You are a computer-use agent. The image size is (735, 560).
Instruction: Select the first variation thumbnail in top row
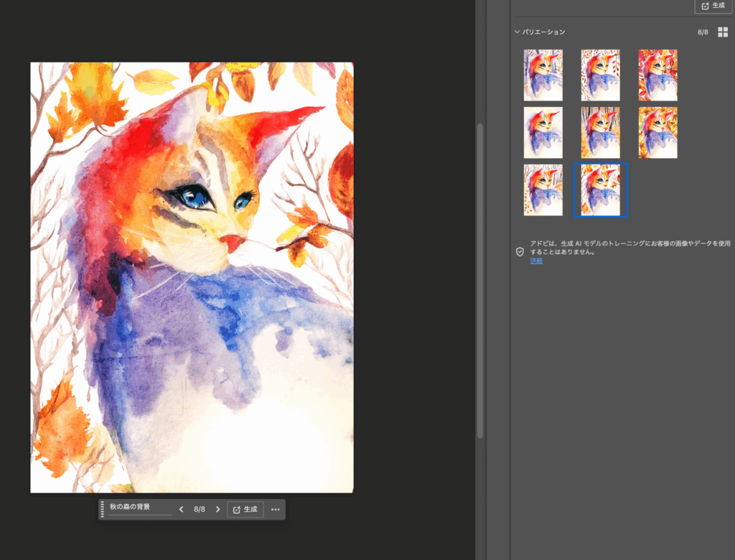tap(543, 75)
